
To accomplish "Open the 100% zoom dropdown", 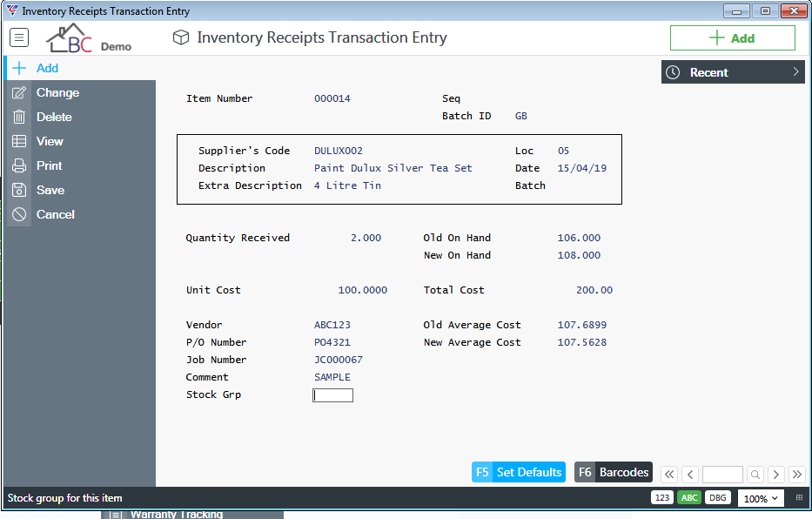I will click(x=761, y=498).
